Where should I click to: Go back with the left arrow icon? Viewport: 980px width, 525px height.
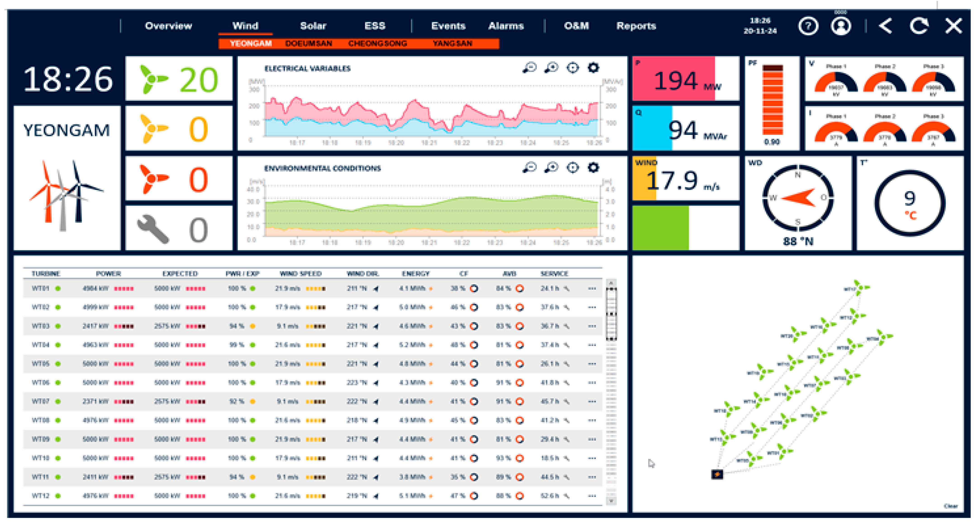coord(886,26)
